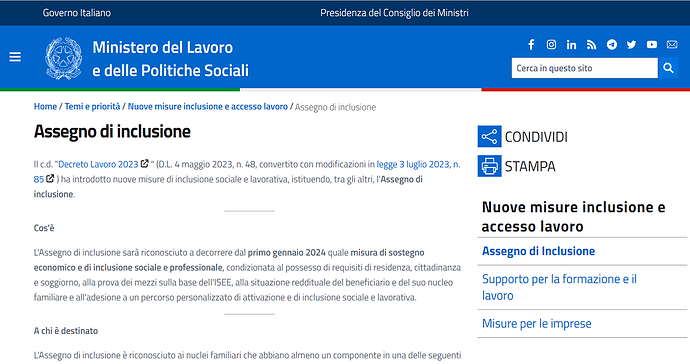The height and width of the screenshot is (364, 690).
Task: Focus the 'Cerca in questo sito' search field
Action: (x=584, y=68)
